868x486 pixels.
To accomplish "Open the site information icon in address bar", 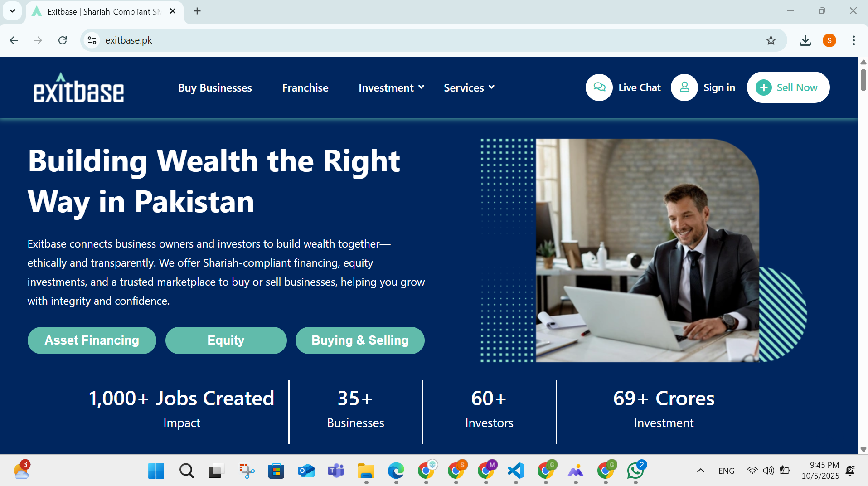I will [x=92, y=40].
